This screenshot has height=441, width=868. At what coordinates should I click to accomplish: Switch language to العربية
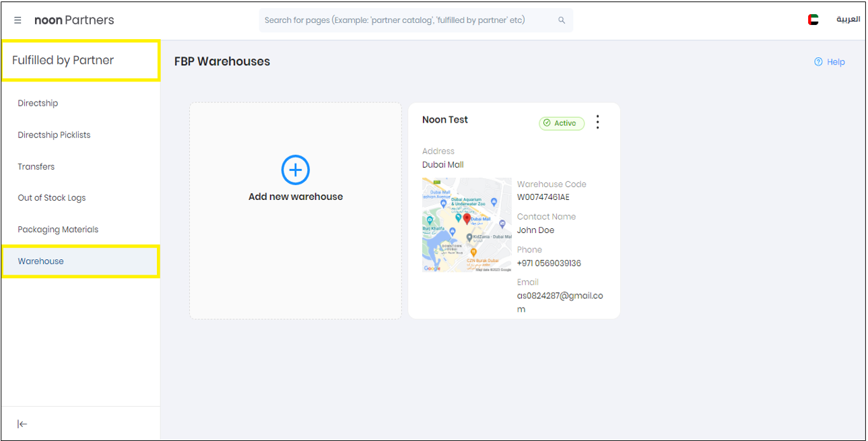tap(848, 20)
